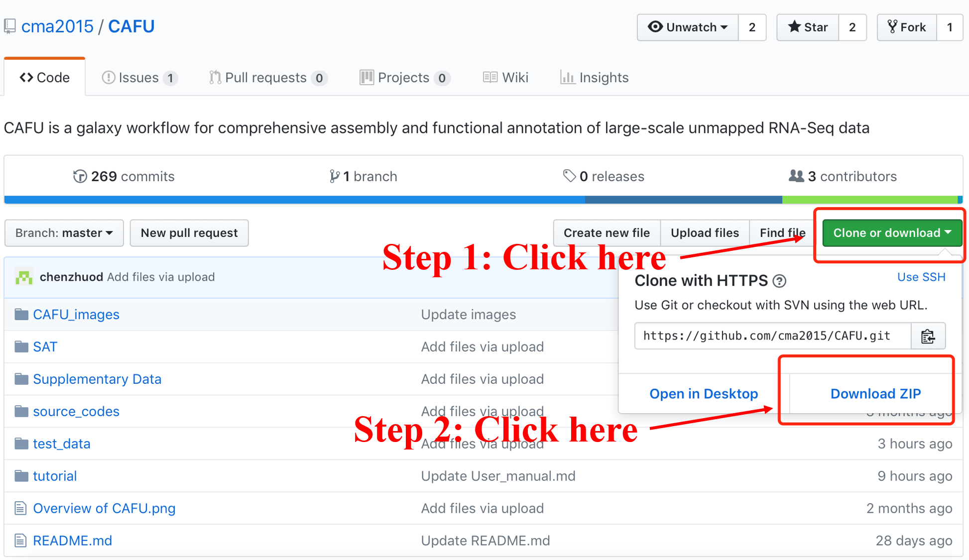This screenshot has height=560, width=969.
Task: Click the help icon next to Clone with HTTPS
Action: (779, 281)
